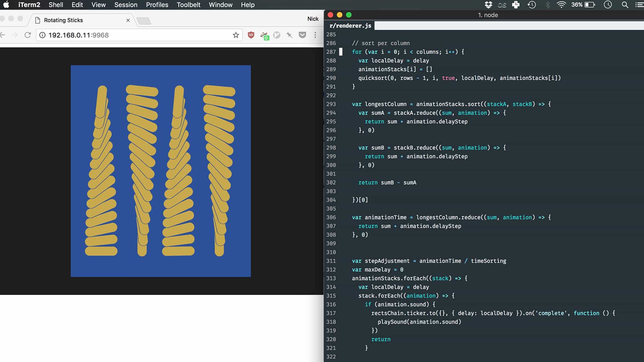Open Time Machine menu bar icon

(532, 5)
